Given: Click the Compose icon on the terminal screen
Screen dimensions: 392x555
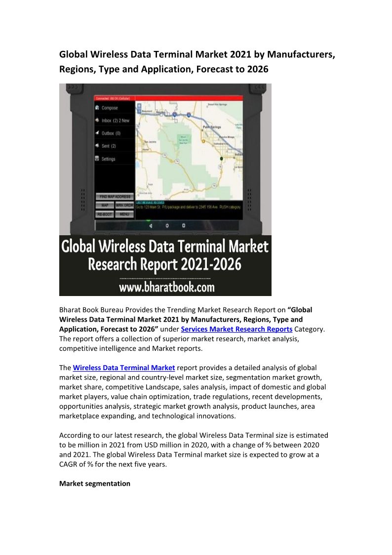Looking at the screenshot, I should tap(97, 108).
